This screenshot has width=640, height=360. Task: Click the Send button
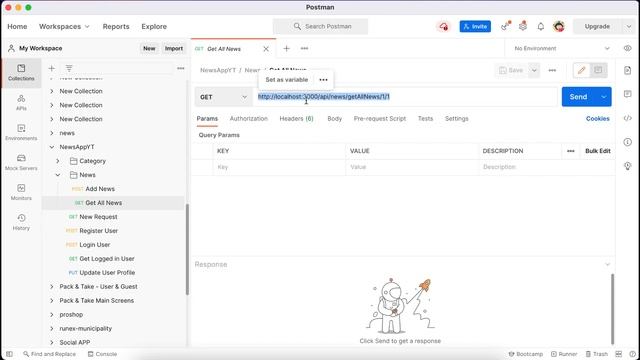click(x=579, y=97)
